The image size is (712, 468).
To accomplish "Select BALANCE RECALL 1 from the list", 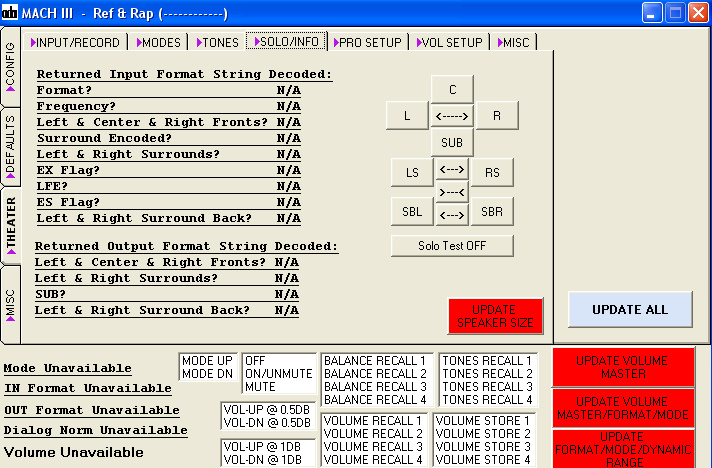I will [x=375, y=361].
